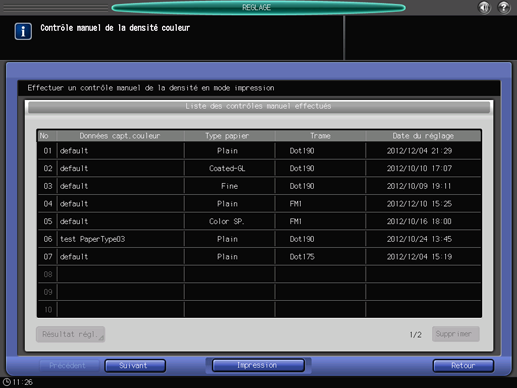Click date '2012/12/10 15:25'
This screenshot has width=517, height=388.
(x=419, y=204)
